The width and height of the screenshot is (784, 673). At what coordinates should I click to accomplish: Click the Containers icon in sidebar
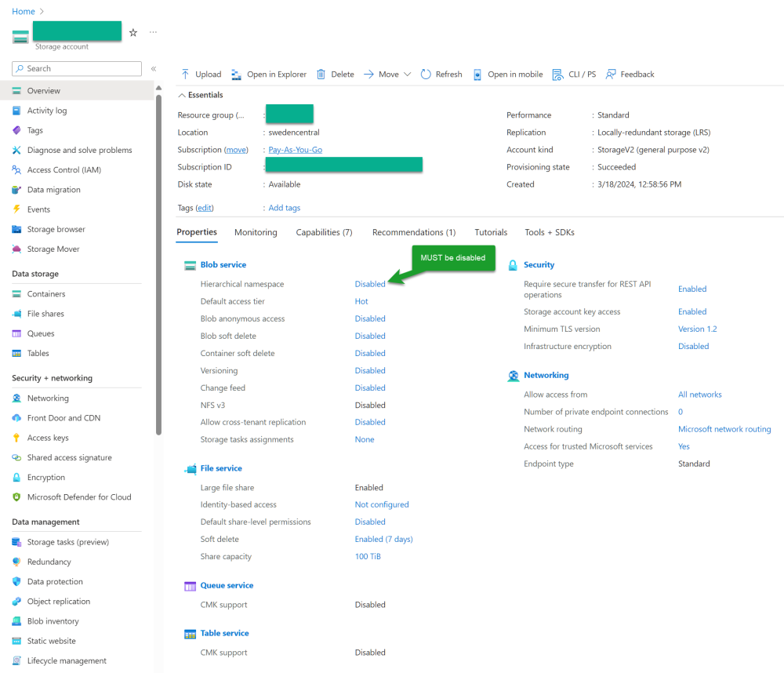[x=16, y=293]
